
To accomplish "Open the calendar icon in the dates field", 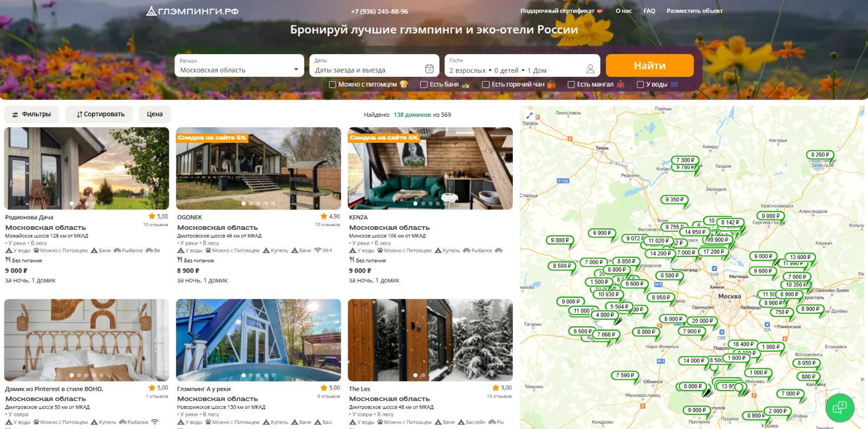I will (x=429, y=69).
